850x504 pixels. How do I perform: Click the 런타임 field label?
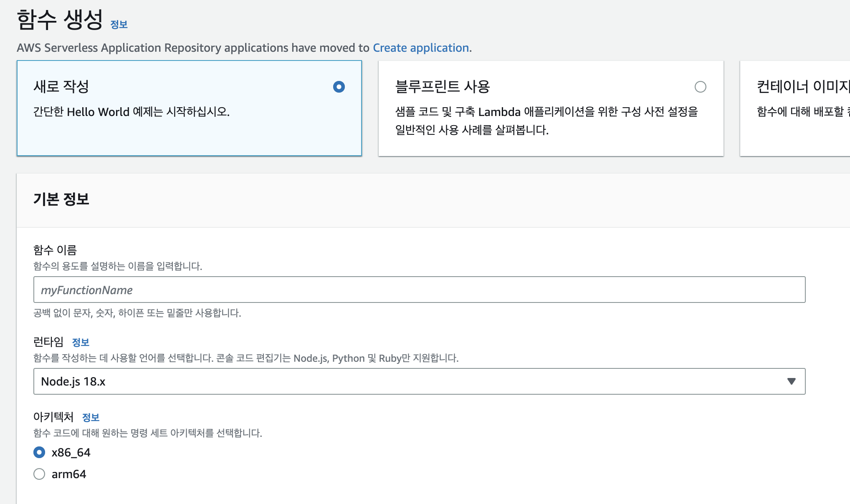[48, 342]
